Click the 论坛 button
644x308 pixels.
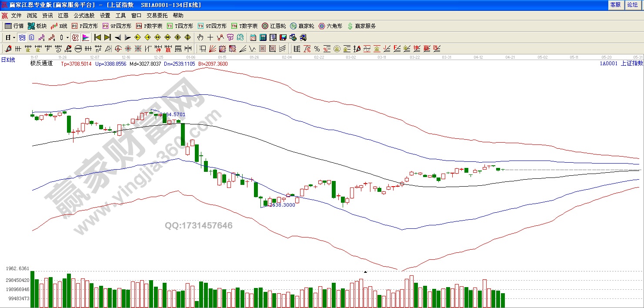[x=632, y=5]
